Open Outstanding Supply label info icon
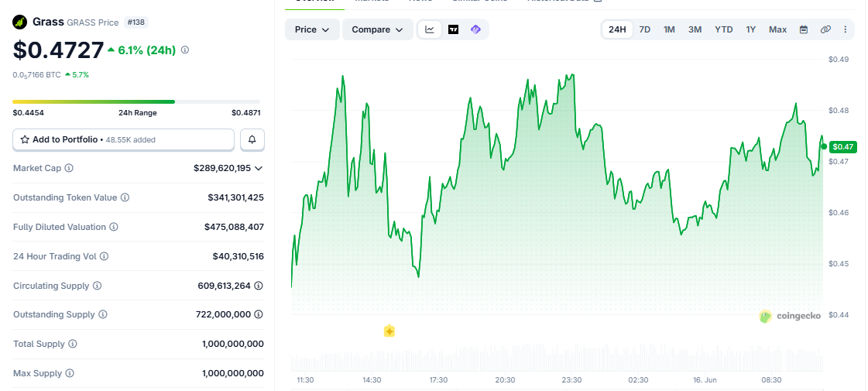This screenshot has width=868, height=391. [x=102, y=314]
